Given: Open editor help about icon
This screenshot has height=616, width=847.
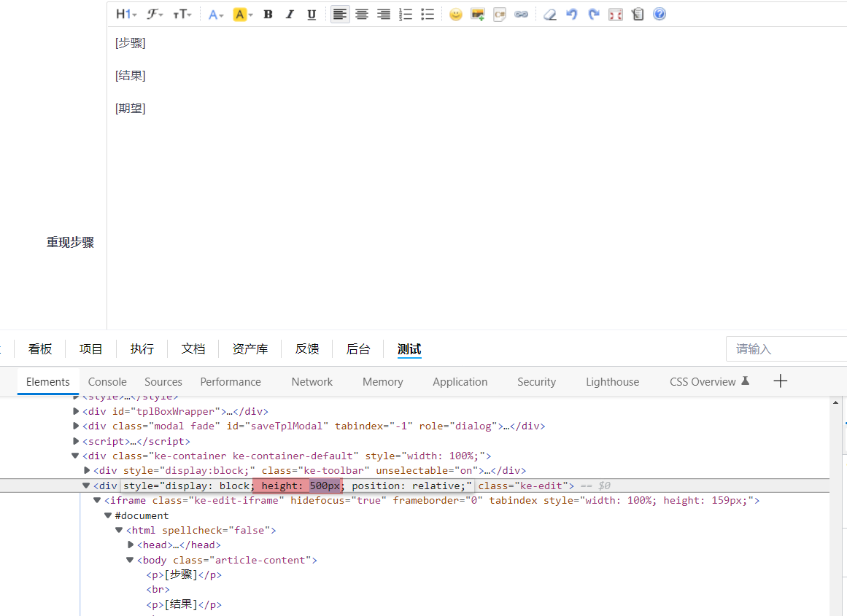Looking at the screenshot, I should 660,15.
